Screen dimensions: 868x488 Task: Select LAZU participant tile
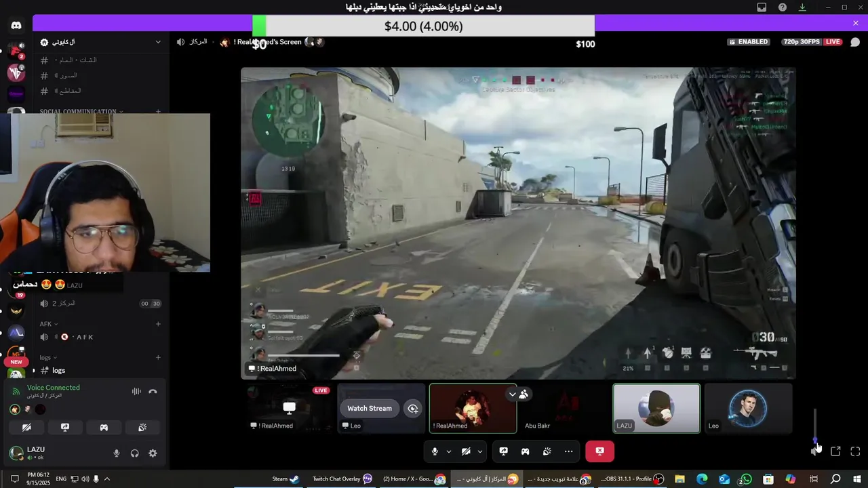[x=656, y=408]
